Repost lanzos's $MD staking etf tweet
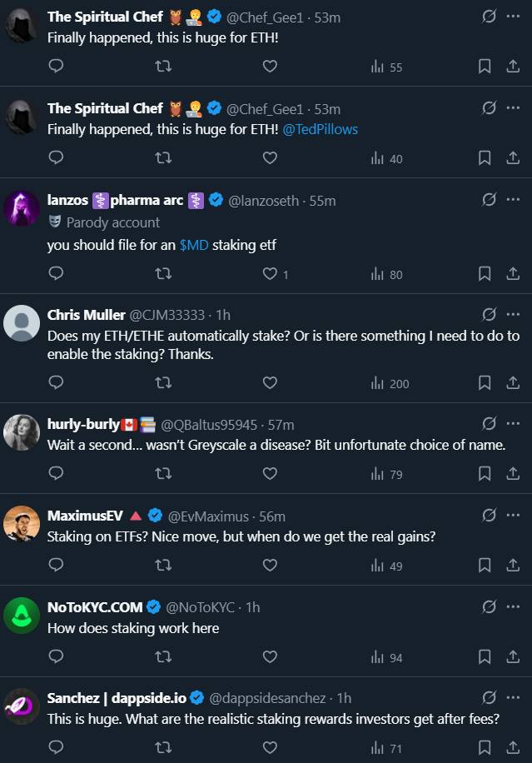Viewport: 532px width, 763px height. click(x=164, y=273)
